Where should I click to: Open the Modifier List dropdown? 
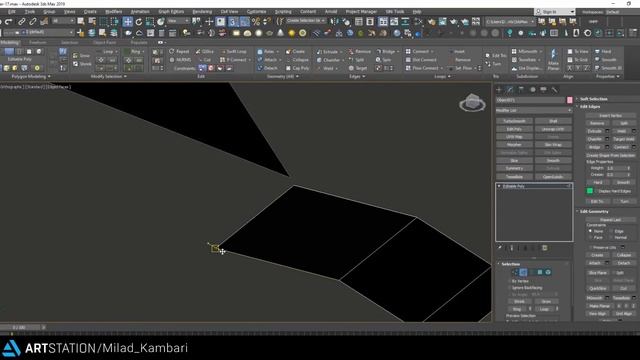pos(533,110)
